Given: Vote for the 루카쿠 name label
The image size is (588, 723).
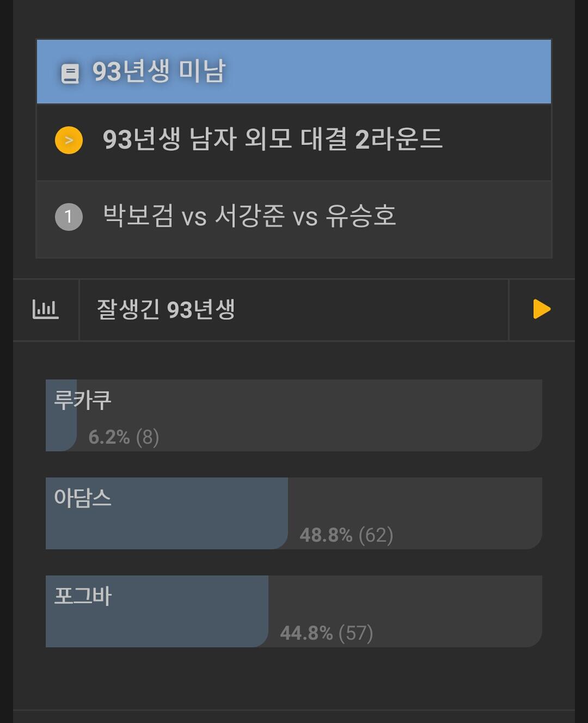Looking at the screenshot, I should [83, 400].
